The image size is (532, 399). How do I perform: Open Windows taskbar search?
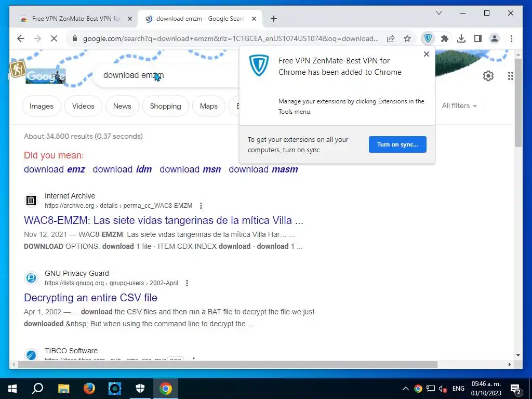(x=37, y=389)
